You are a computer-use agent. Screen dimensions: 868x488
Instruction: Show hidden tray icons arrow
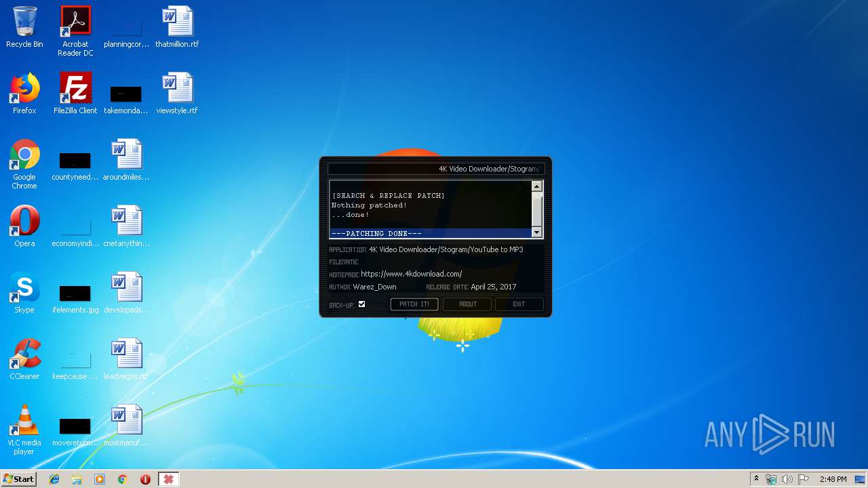756,479
